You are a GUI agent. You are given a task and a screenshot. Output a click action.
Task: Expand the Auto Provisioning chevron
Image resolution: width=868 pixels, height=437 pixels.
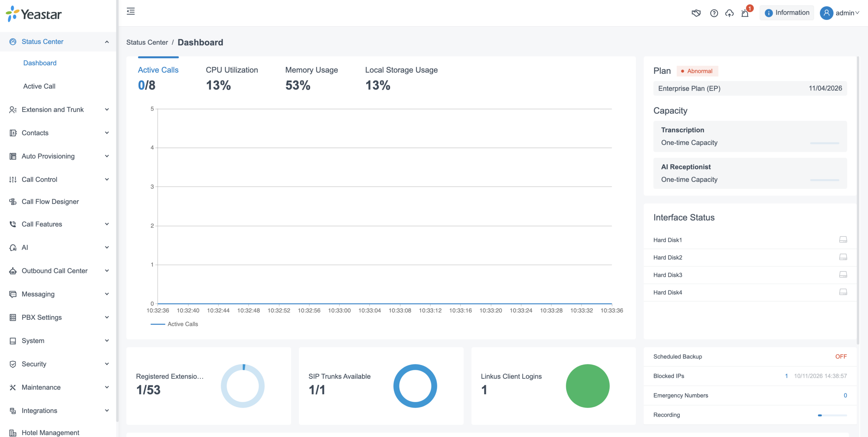(107, 156)
